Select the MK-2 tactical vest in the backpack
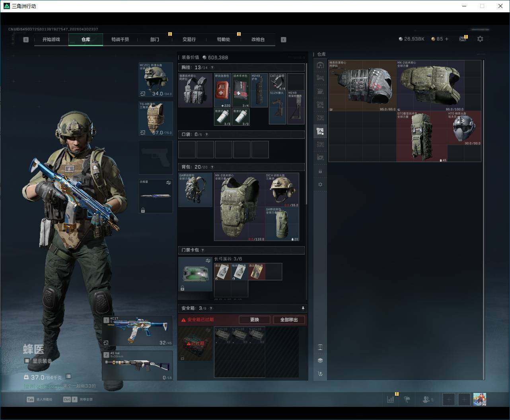The width and height of the screenshot is (510, 420). pos(239,207)
